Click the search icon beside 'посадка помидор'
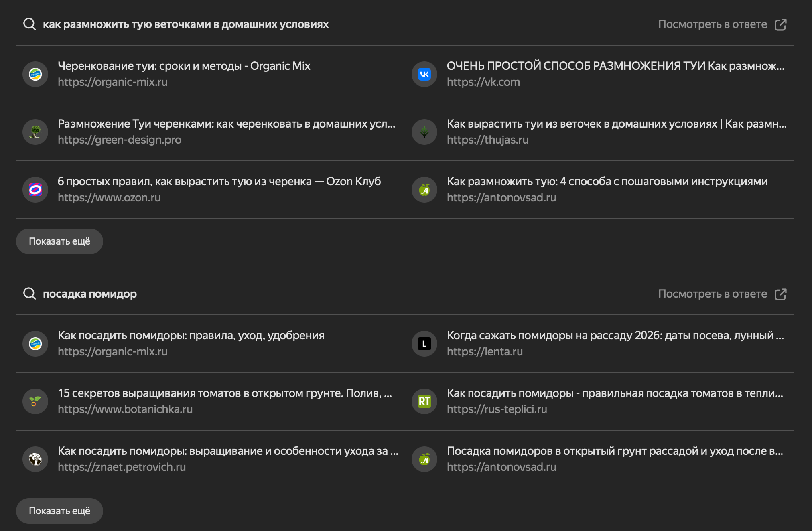The width and height of the screenshot is (812, 531). click(x=30, y=294)
